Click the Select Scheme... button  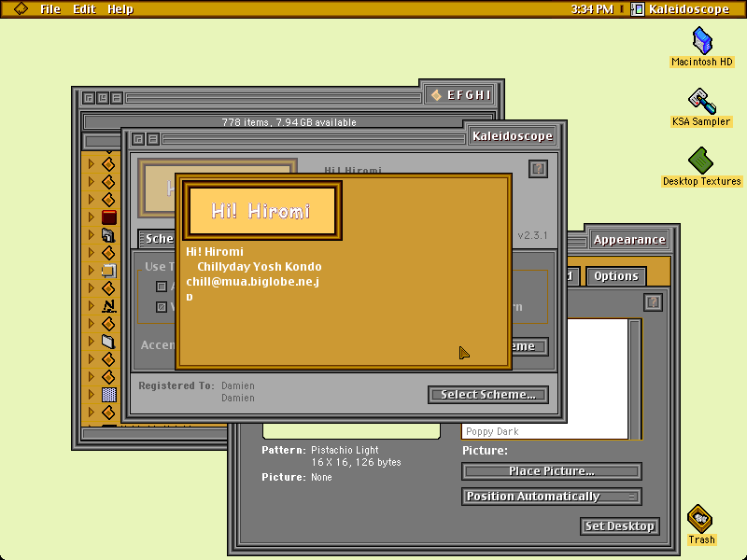488,395
